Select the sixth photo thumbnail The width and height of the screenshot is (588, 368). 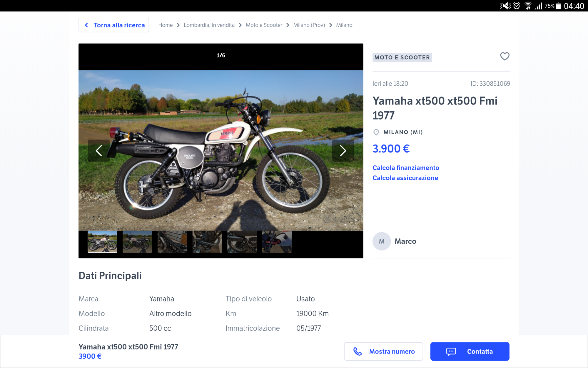pos(277,242)
